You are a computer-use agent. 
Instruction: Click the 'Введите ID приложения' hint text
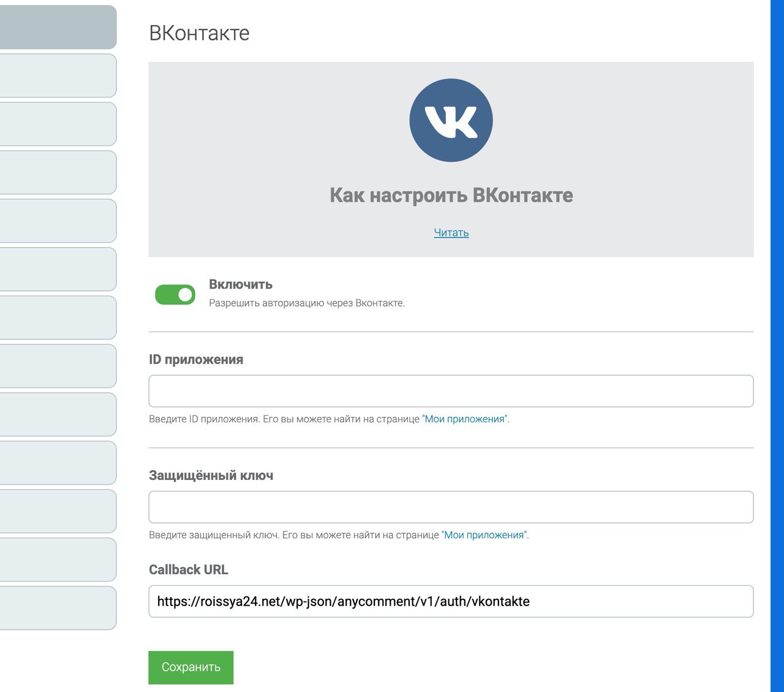pos(285,419)
